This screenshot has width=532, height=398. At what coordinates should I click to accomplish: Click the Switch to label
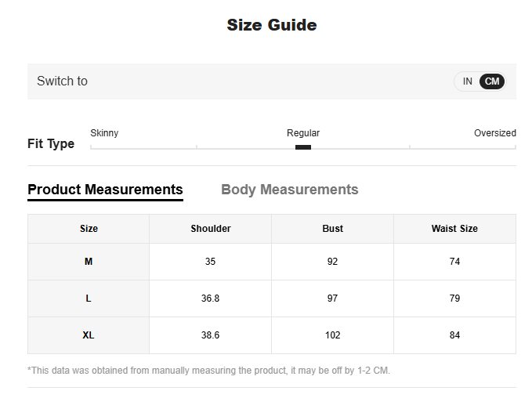coord(62,81)
